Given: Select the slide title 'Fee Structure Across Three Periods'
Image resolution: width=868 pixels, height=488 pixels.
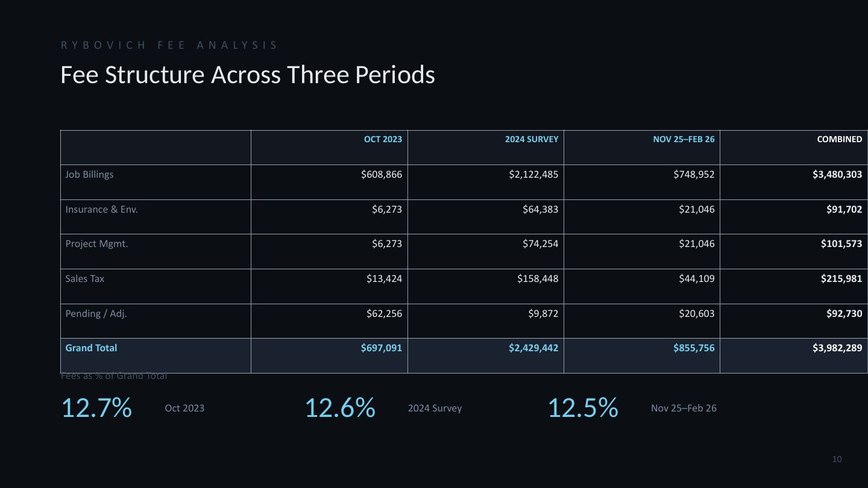Looking at the screenshot, I should pyautogui.click(x=247, y=75).
